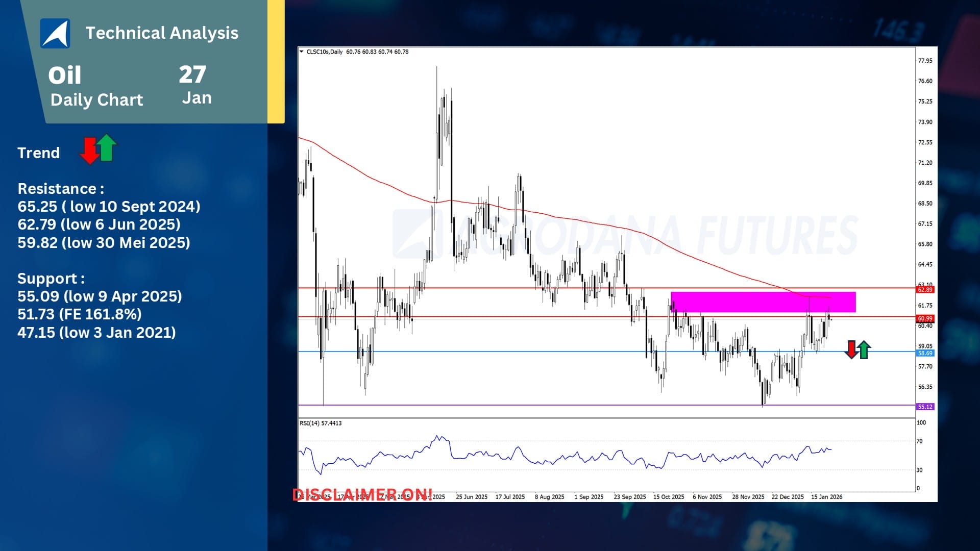
Task: Click the blue arrow logo beside Technical Analysis
Action: [x=55, y=33]
